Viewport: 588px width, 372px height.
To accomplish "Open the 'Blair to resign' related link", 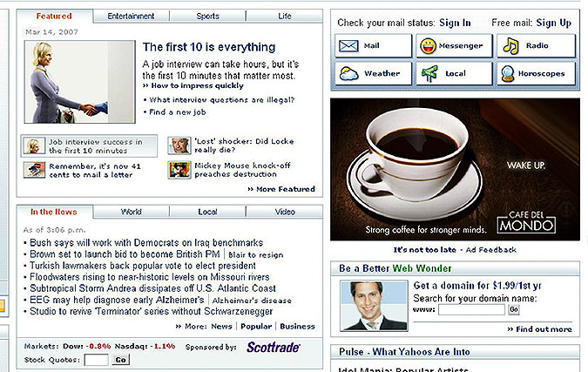I will [256, 255].
